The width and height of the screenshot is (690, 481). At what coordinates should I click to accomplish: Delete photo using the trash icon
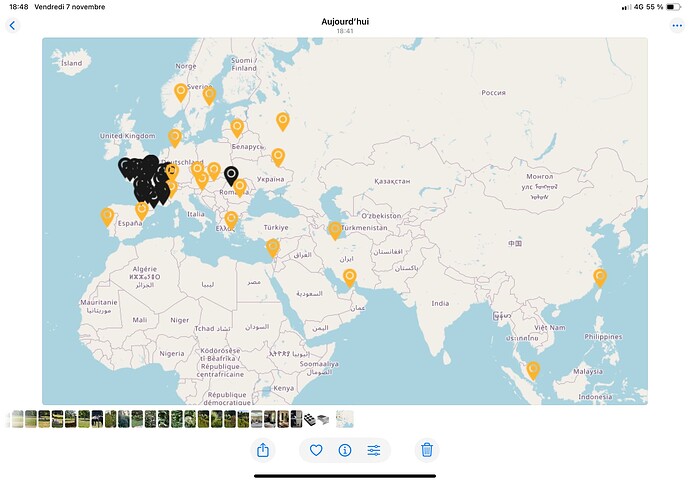pos(427,450)
